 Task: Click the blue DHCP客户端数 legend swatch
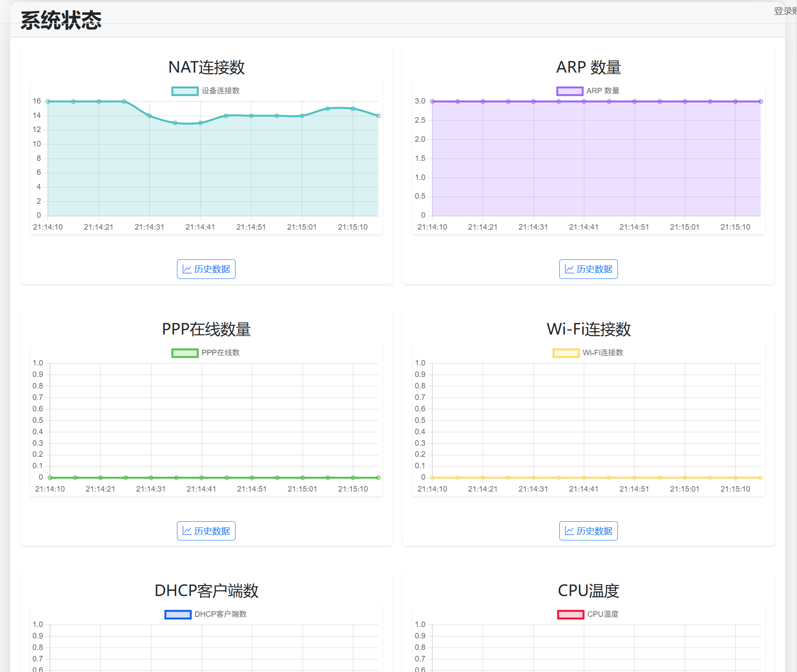click(x=178, y=614)
